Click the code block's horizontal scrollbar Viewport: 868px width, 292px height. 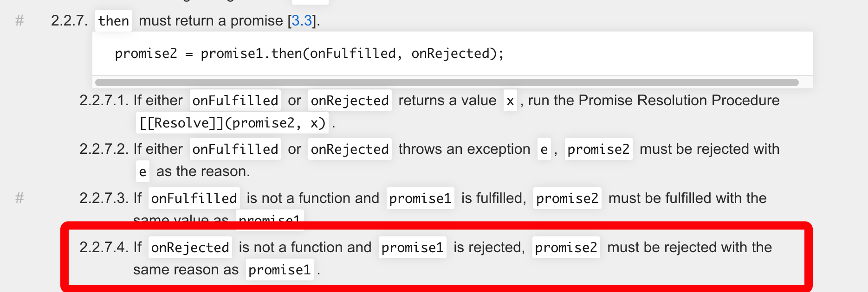(x=447, y=83)
